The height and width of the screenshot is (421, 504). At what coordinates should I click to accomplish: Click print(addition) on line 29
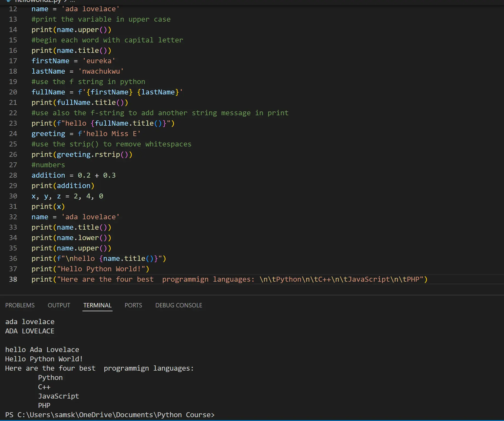pyautogui.click(x=63, y=186)
